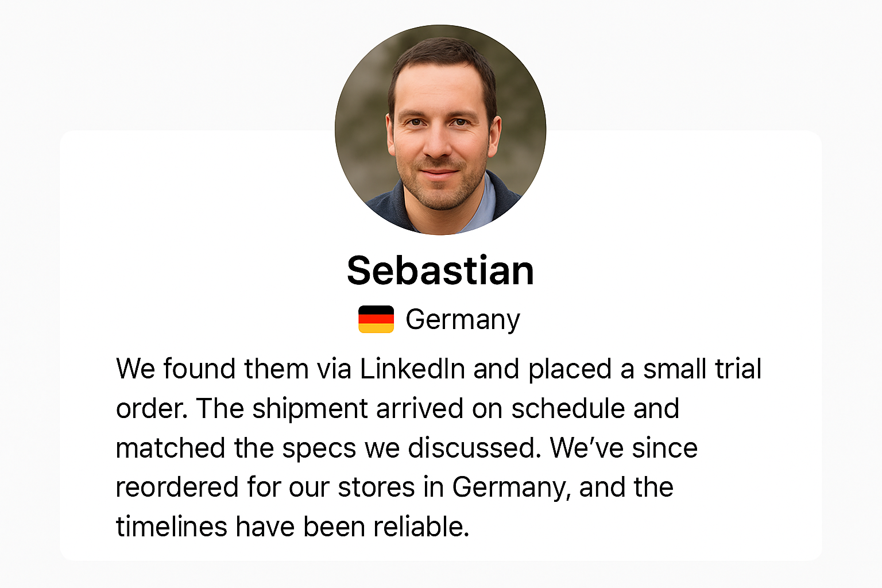Screen dimensions: 882x588
Task: Select the word "shipment" in the review
Action: 310,409
